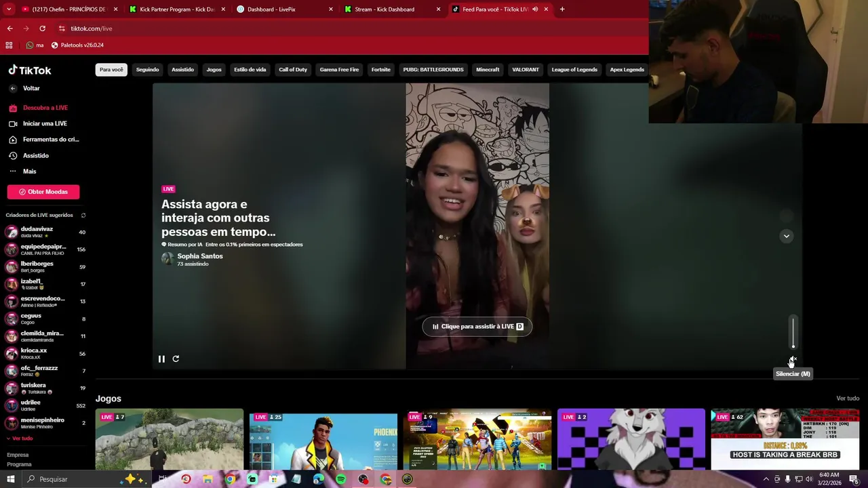Image resolution: width=868 pixels, height=488 pixels.
Task: Go back in browser history
Action: [x=9, y=28]
